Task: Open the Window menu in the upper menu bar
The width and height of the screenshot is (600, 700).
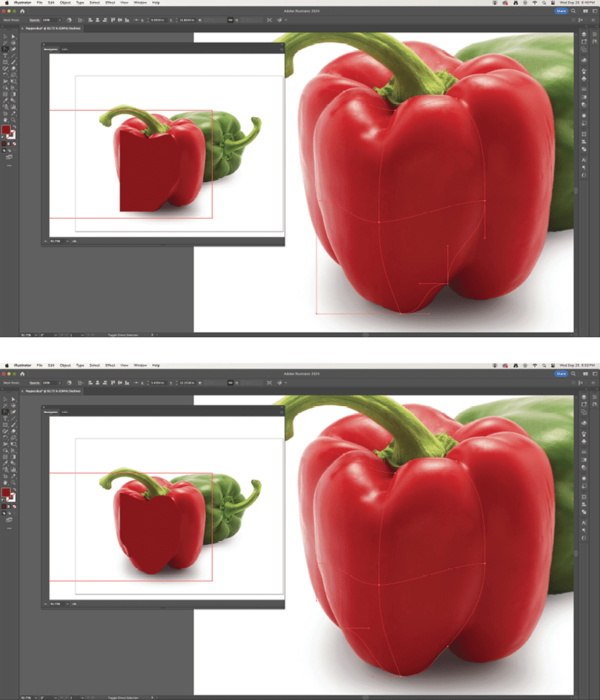Action: tap(140, 3)
